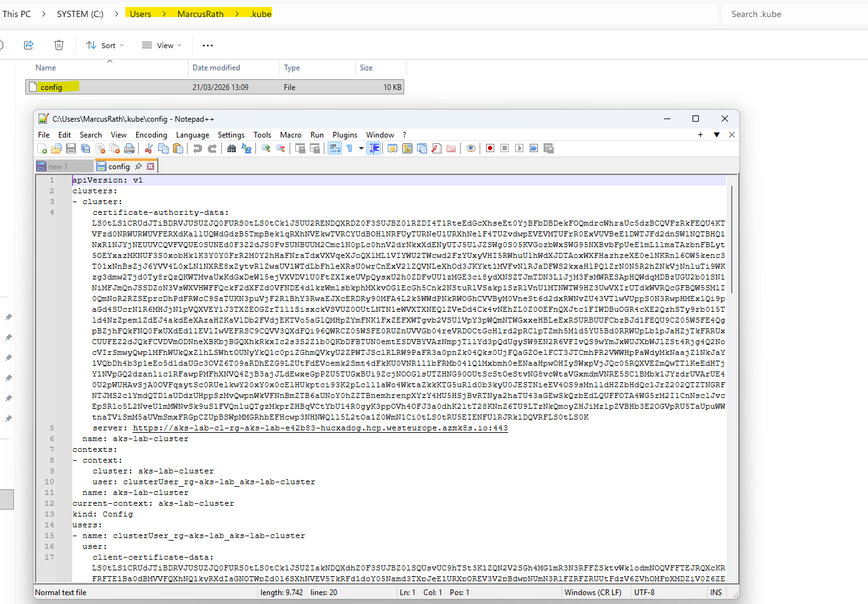Click the Paste toolbar icon
The height and width of the screenshot is (604, 868).
(x=178, y=148)
